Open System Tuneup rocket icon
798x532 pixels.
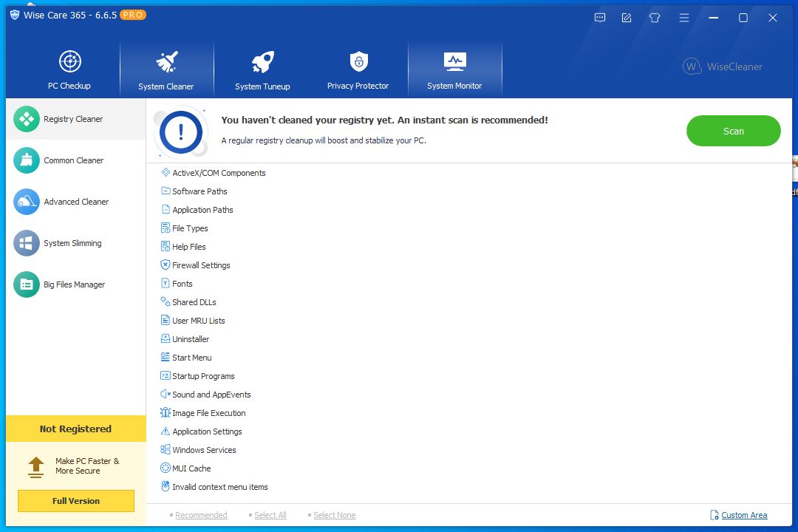(x=262, y=62)
